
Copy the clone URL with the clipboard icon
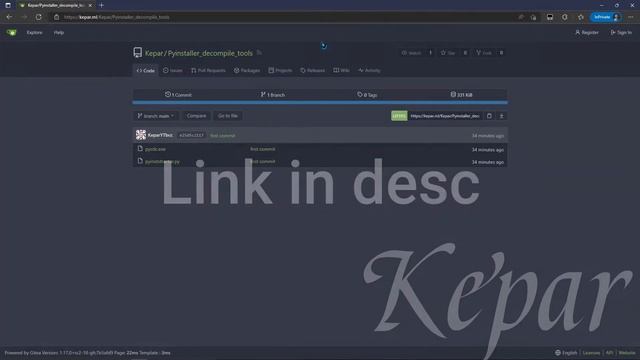(x=489, y=116)
